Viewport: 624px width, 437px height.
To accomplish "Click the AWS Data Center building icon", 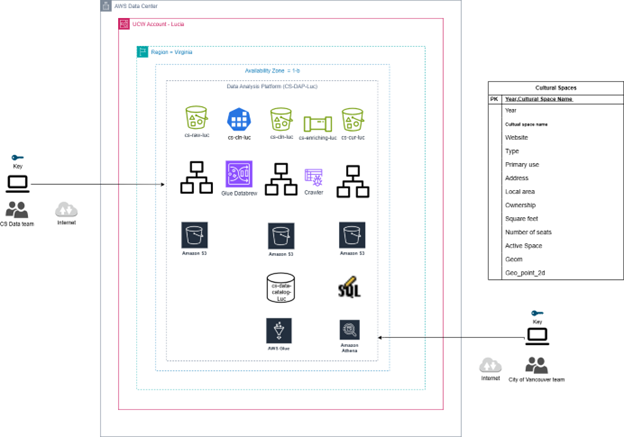I will (x=106, y=6).
